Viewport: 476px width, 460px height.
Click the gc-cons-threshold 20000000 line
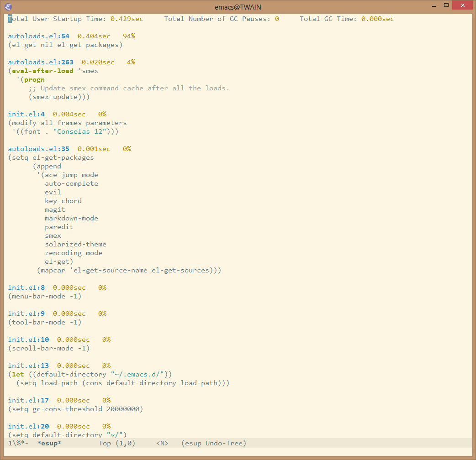pyautogui.click(x=75, y=409)
